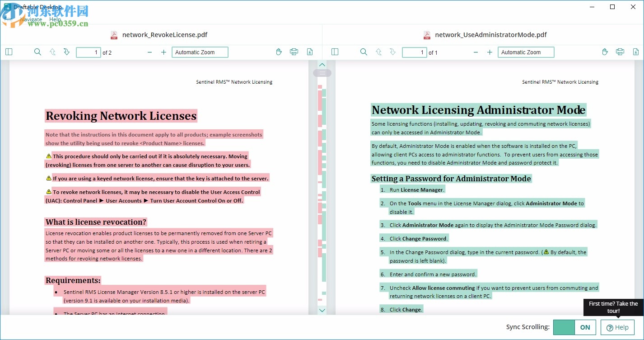
Task: Go to previous page in UseAdministratorMode pane
Action: [x=378, y=52]
